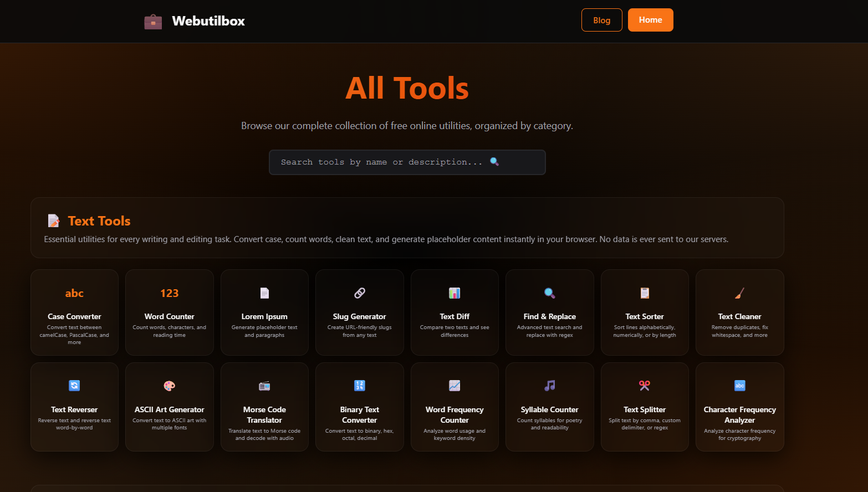Click the Text Tools memo icon
The image size is (868, 492).
pyautogui.click(x=53, y=221)
